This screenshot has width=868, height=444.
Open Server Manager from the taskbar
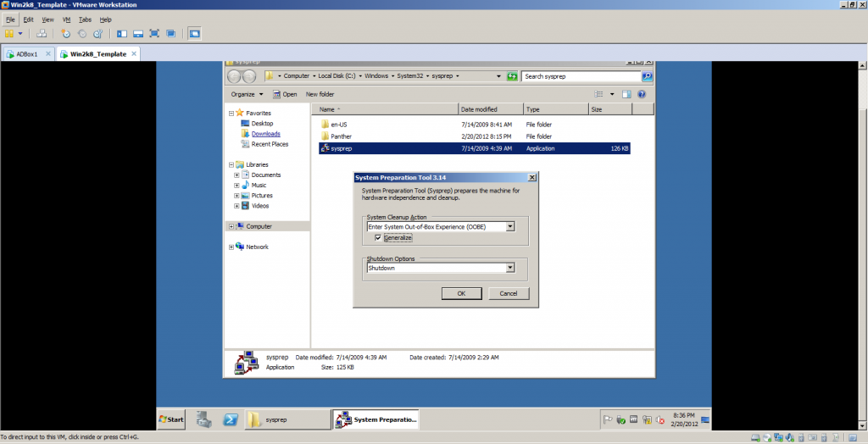click(204, 419)
